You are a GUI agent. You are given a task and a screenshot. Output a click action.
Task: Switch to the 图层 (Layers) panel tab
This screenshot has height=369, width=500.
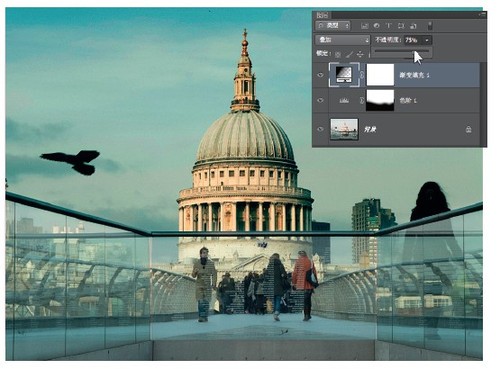click(323, 15)
